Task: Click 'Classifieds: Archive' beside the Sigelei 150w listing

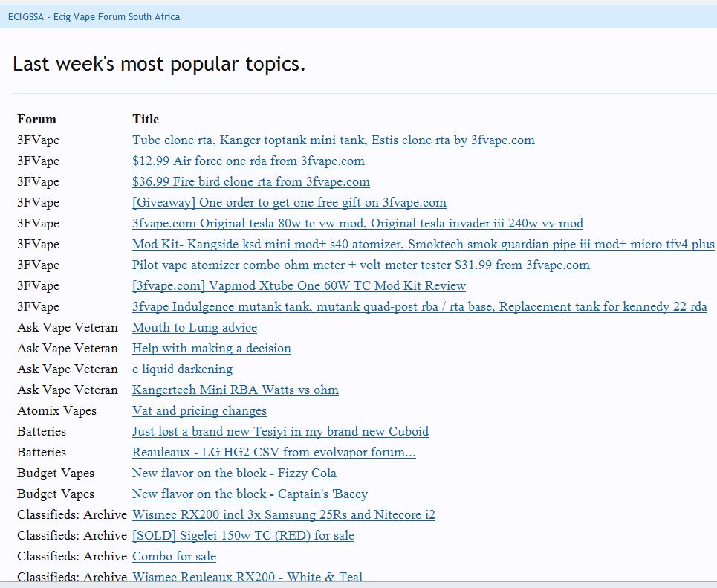Action: pyautogui.click(x=72, y=536)
